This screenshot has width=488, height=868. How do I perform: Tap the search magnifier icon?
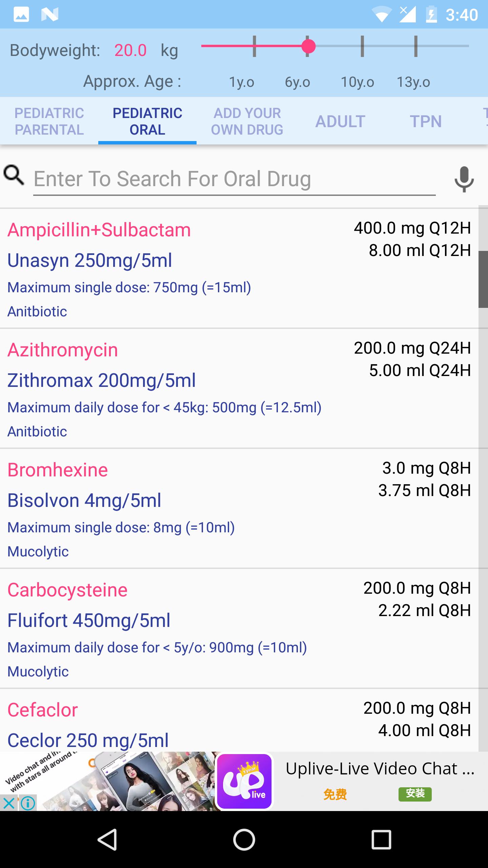(14, 175)
